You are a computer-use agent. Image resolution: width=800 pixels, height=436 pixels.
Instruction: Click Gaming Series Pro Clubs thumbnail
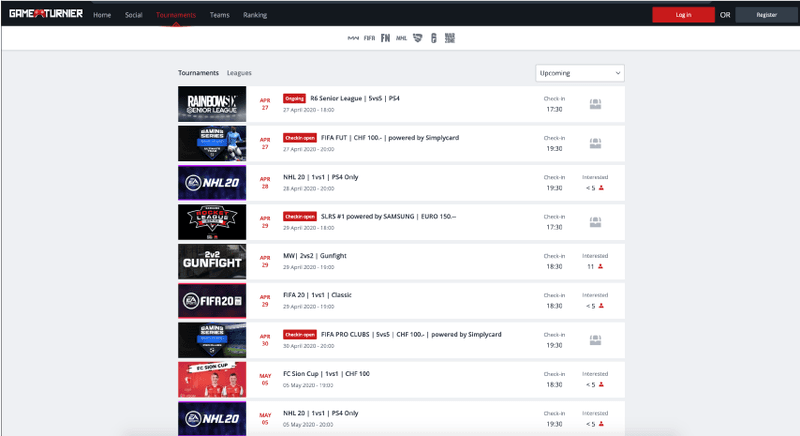pos(212,340)
